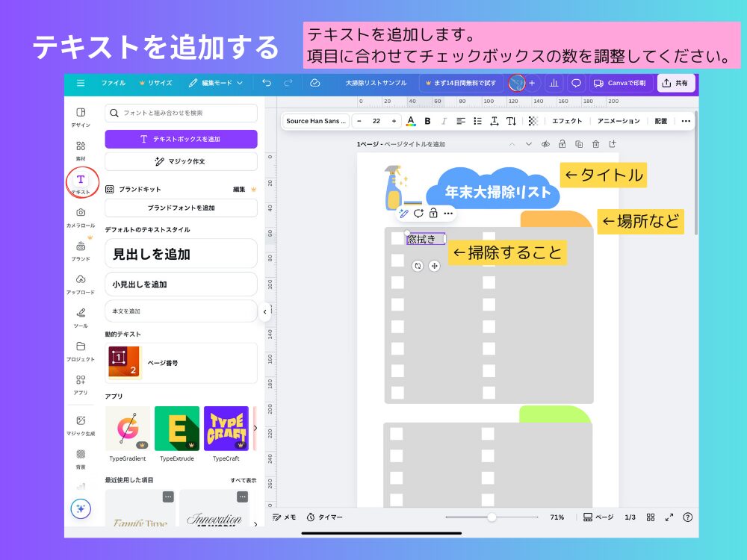Open the ファイル menu
747x560 pixels.
[x=113, y=83]
